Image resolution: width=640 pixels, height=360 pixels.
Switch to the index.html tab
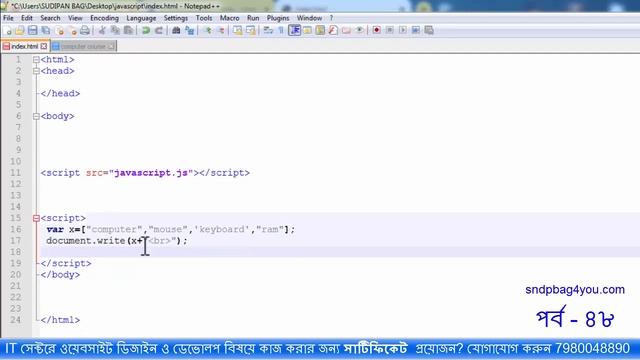pos(24,46)
